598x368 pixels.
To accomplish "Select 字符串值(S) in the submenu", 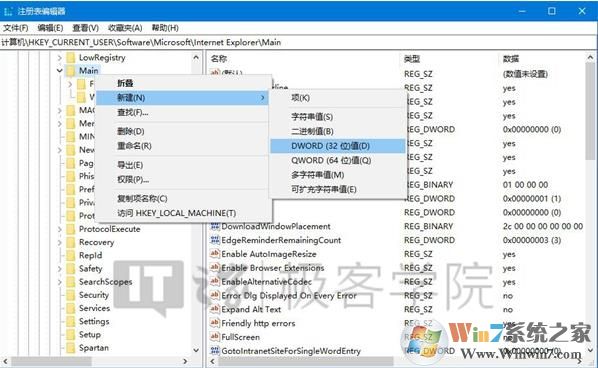I will (x=338, y=117).
